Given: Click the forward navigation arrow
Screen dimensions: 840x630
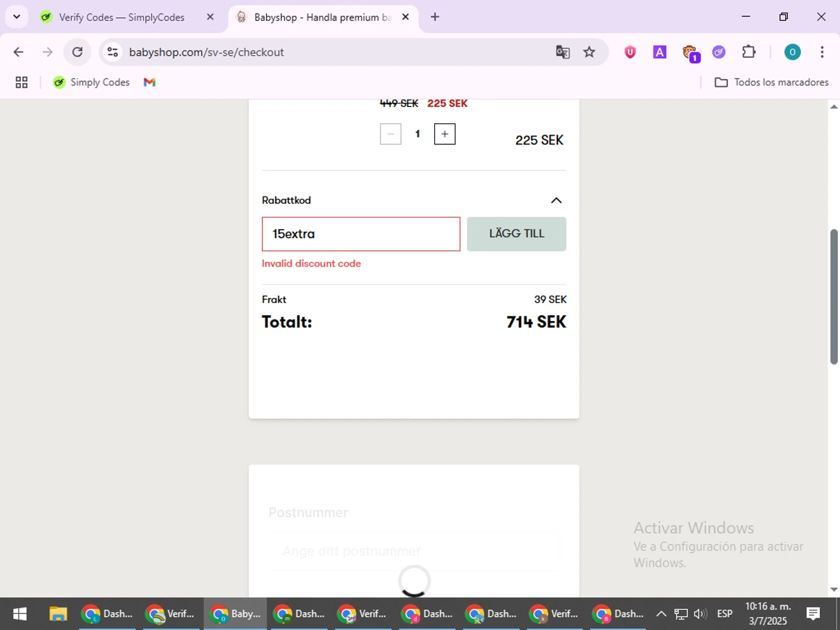Looking at the screenshot, I should click(48, 52).
